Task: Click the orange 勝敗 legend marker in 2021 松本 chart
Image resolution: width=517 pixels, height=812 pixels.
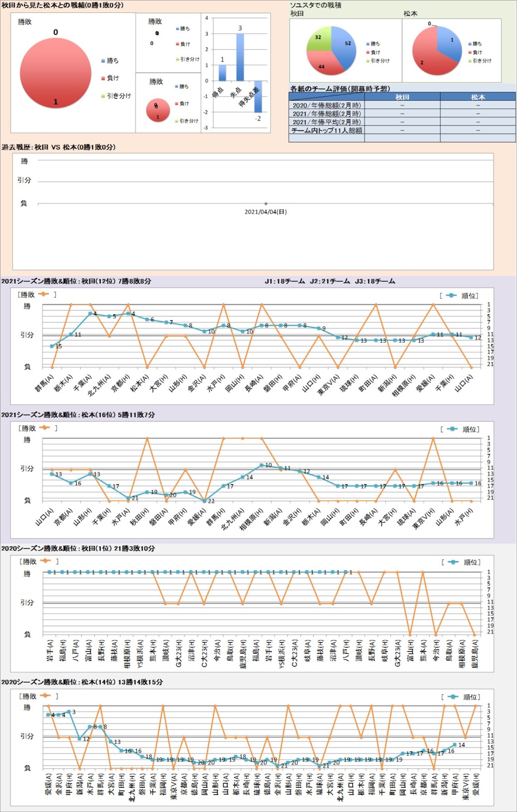Action: click(44, 427)
